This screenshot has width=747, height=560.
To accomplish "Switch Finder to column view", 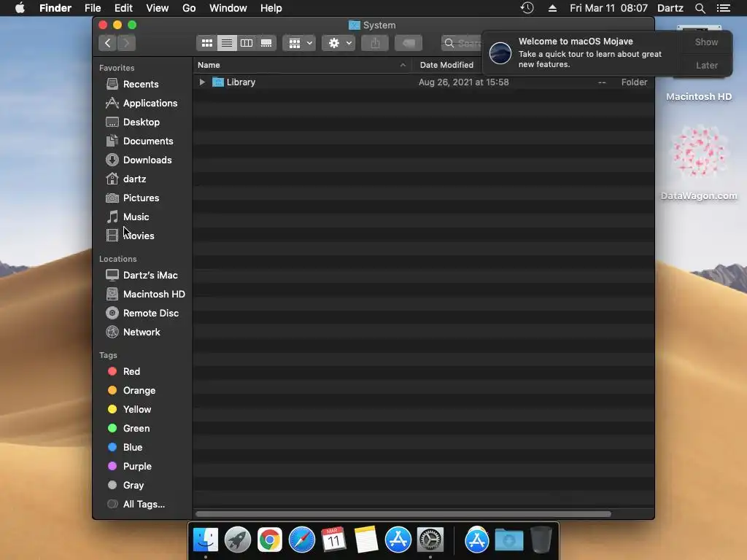I will 247,43.
